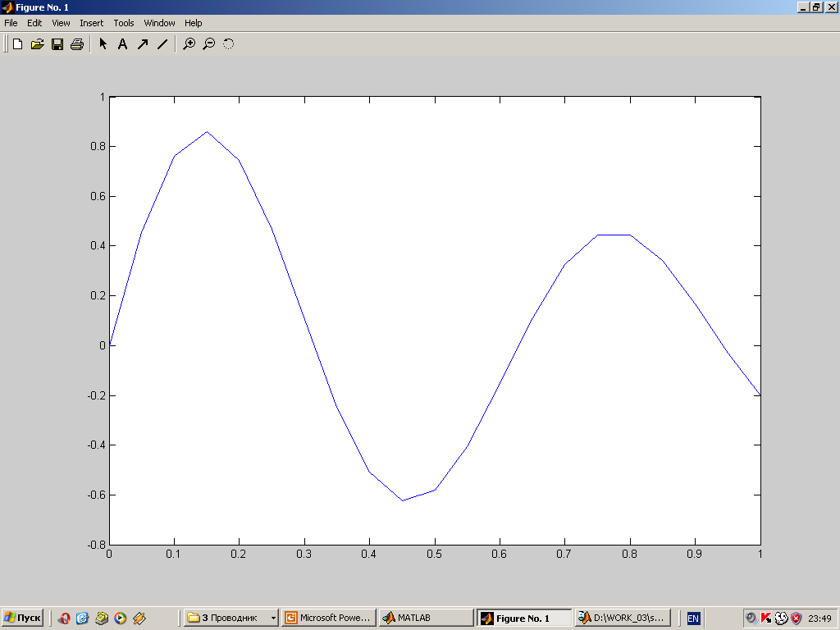Click y-axis tick label 0.8
This screenshot has height=630, width=840.
98,146
